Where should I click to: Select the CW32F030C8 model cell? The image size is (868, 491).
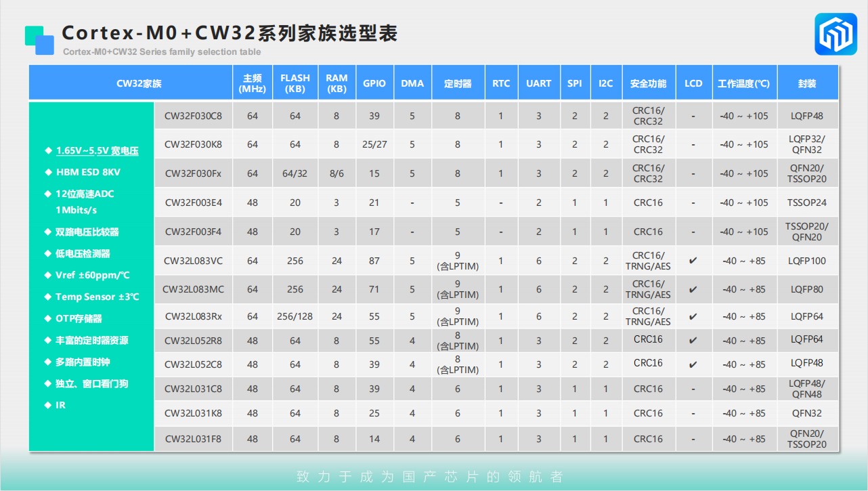click(x=194, y=116)
